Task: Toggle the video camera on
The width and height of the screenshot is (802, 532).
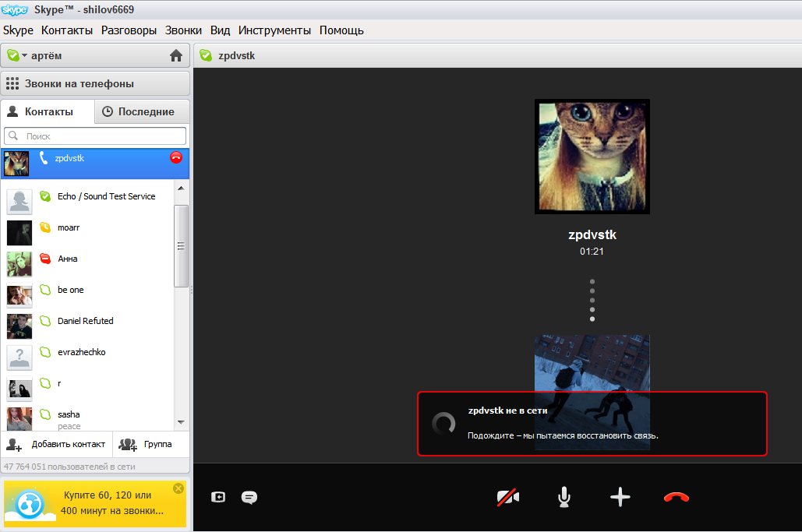Action: 508,497
